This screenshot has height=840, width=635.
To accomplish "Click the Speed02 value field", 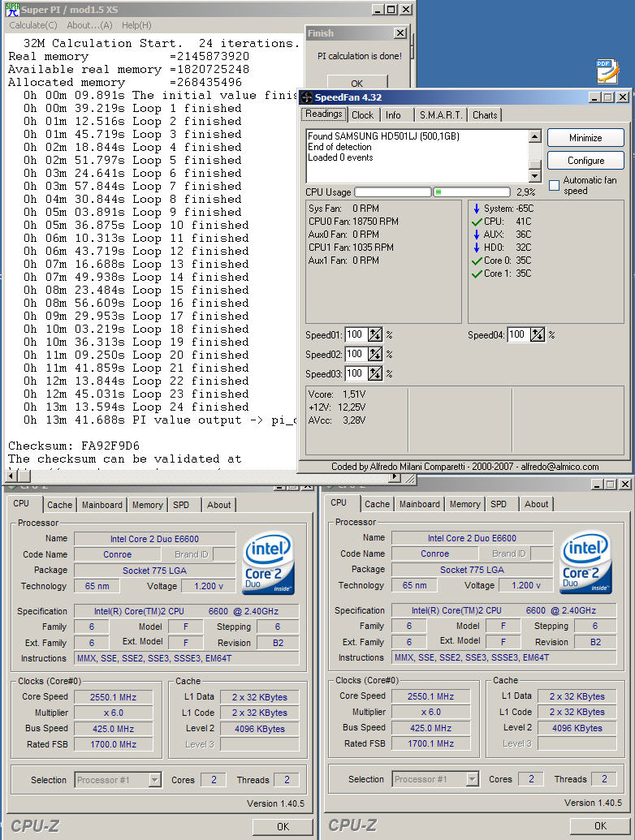I will tap(356, 354).
